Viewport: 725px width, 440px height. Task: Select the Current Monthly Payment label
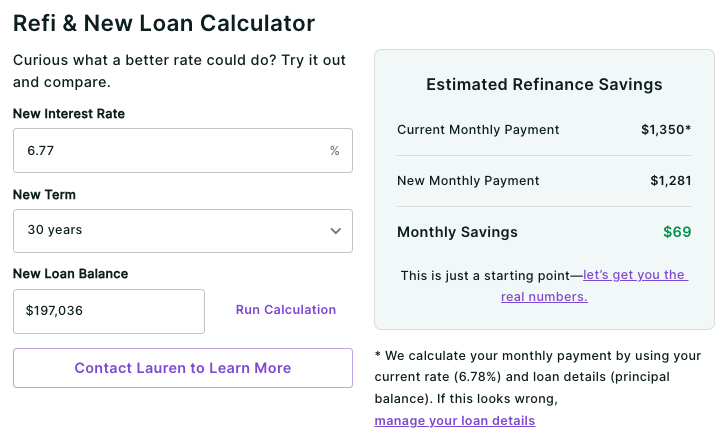point(478,130)
